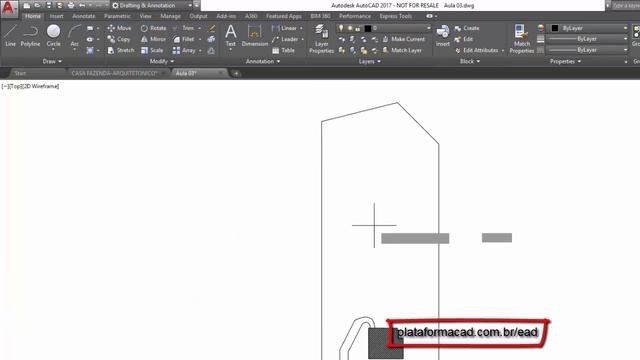Click the Array tool
Screen dimensions: 640x360
point(184,50)
